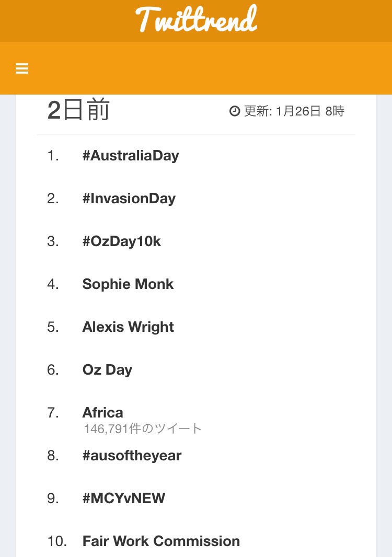Open the Sophie Monk trend
This screenshot has height=557, width=392.
[128, 284]
